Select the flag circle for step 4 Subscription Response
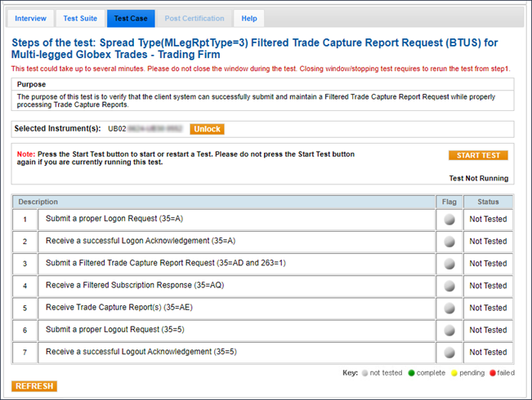This screenshot has height=400, width=532. pyautogui.click(x=449, y=287)
